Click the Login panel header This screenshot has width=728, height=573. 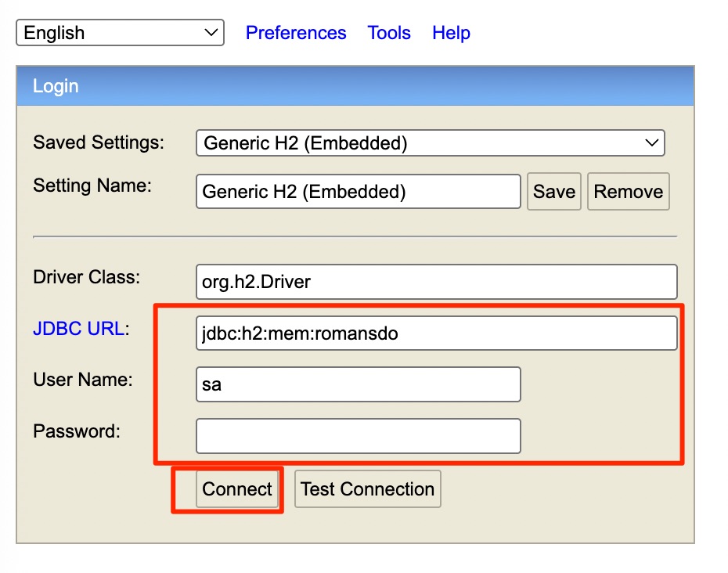355,86
